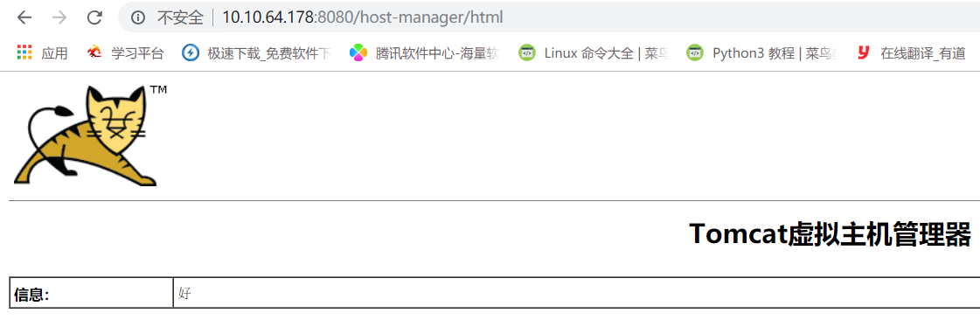Click the 好 status message text
980x327 pixels.
click(x=184, y=293)
